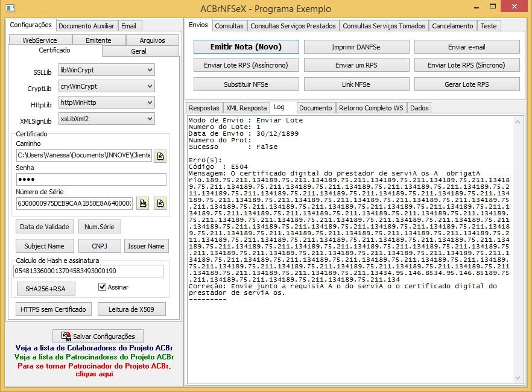Image resolution: width=532 pixels, height=392 pixels.
Task: Click HTTPS sem Certificado button
Action: point(53,309)
